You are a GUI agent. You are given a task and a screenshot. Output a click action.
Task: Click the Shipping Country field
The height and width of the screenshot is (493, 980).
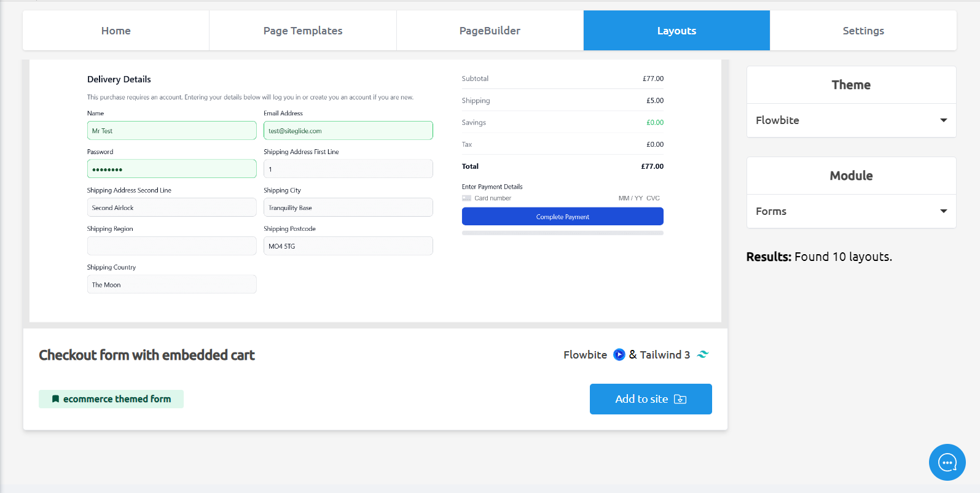(x=171, y=284)
